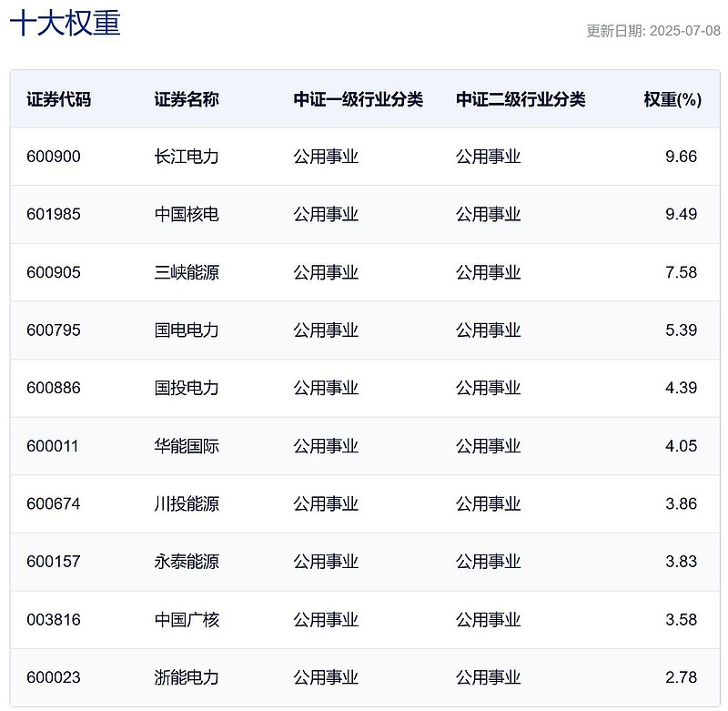The image size is (728, 711).
Task: Select stock code 600011
Action: pyautogui.click(x=53, y=446)
